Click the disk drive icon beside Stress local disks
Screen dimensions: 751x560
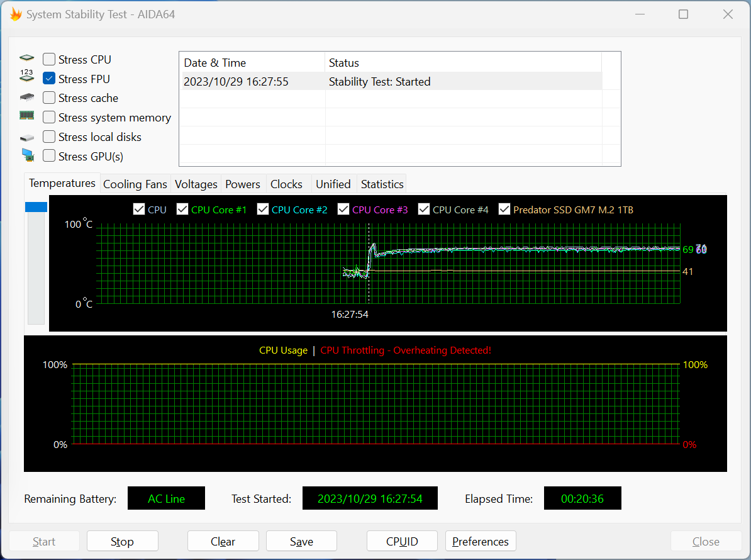pos(27,138)
